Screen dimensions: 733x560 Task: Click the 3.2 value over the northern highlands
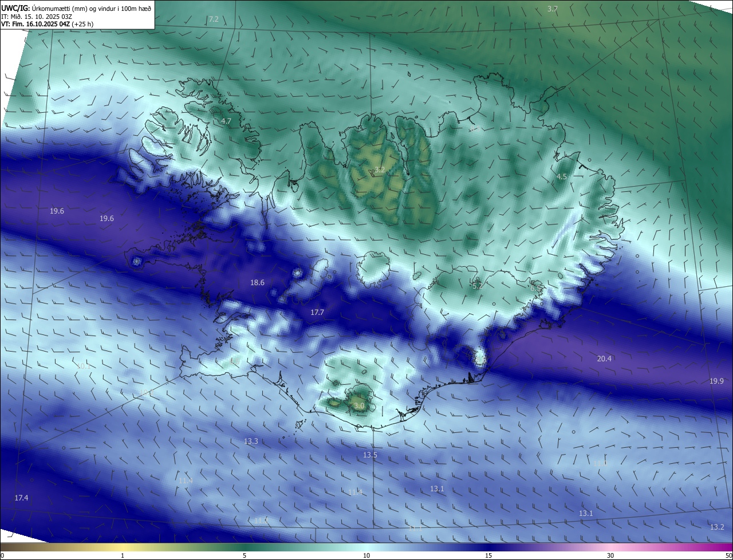click(380, 170)
